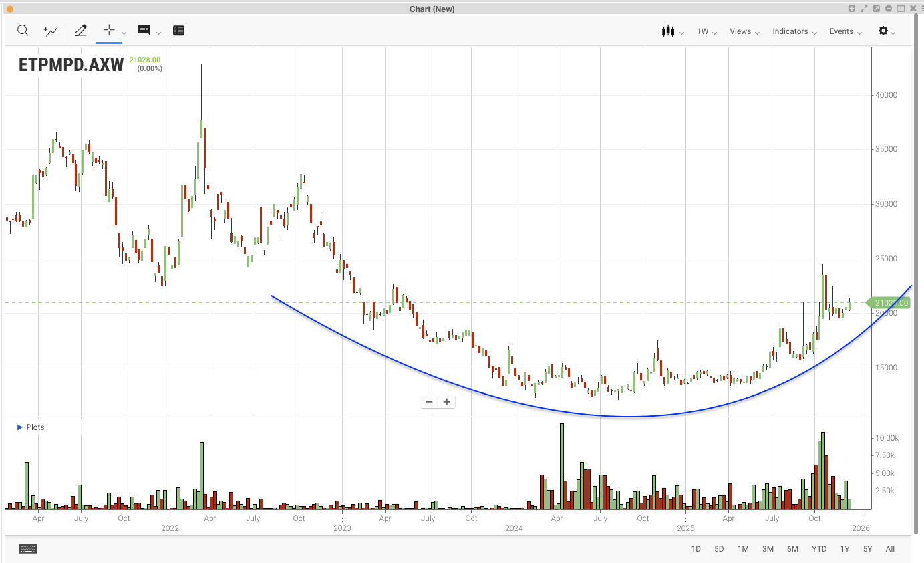
Task: Zoom out chart with minus button
Action: pos(429,402)
